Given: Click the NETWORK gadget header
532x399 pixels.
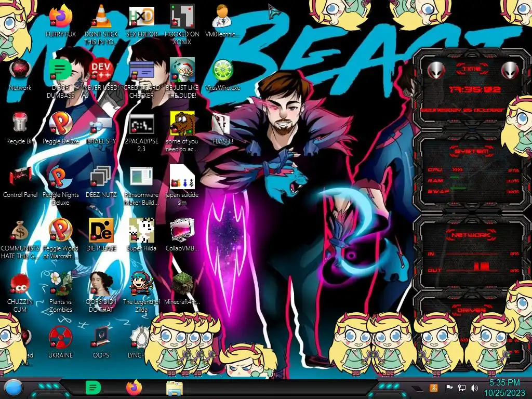Looking at the screenshot, I should (x=471, y=235).
